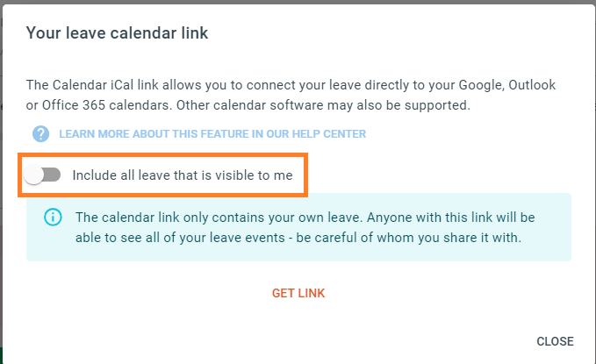Click the light blue info banner text
Viewport: 596px width, 364px height.
point(305,227)
